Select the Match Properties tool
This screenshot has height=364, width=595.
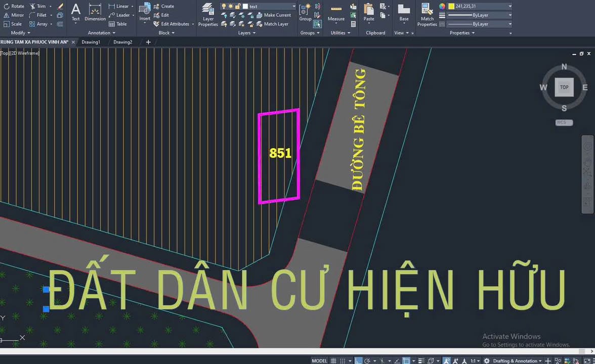pyautogui.click(x=427, y=15)
